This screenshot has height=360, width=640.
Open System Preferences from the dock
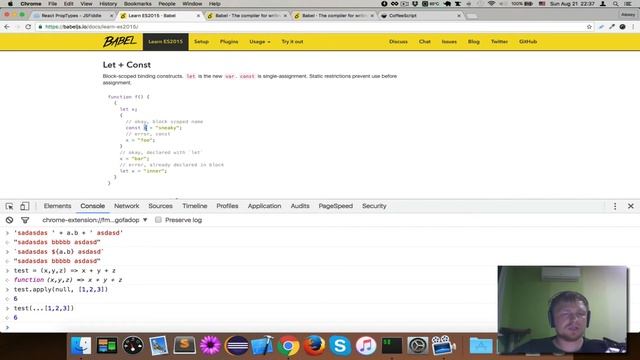pyautogui.click(x=418, y=346)
